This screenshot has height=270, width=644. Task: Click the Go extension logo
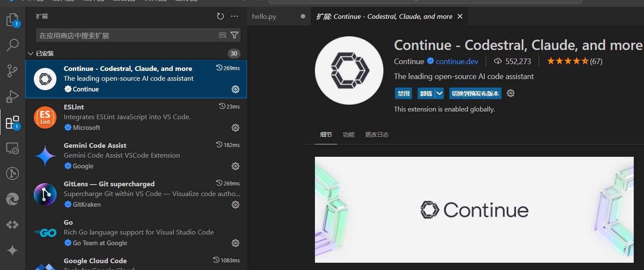pyautogui.click(x=45, y=233)
